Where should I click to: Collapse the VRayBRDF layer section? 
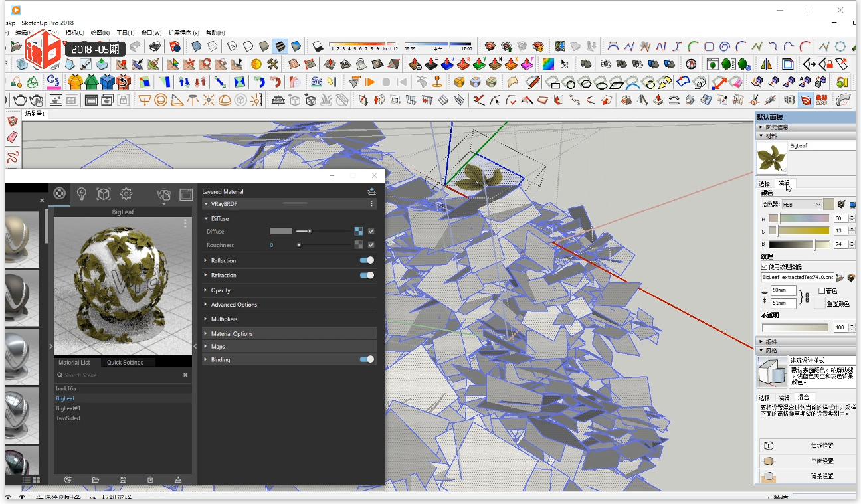point(206,204)
